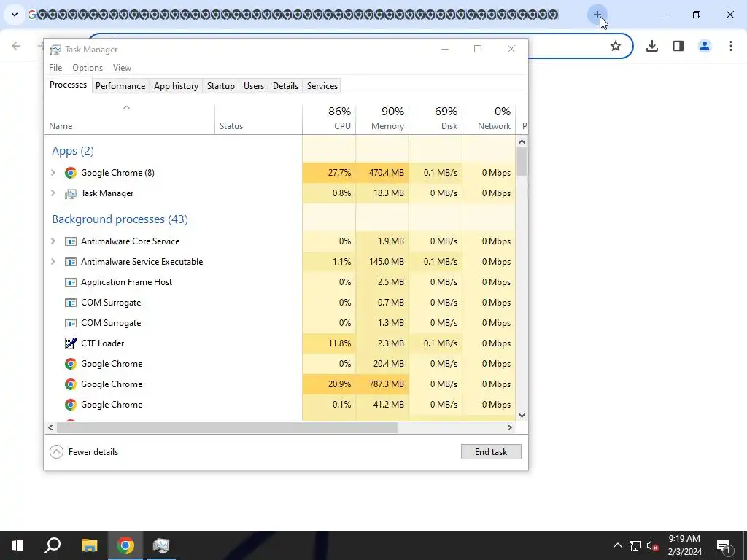Switch to the Services tab
The height and width of the screenshot is (560, 747).
(x=322, y=86)
